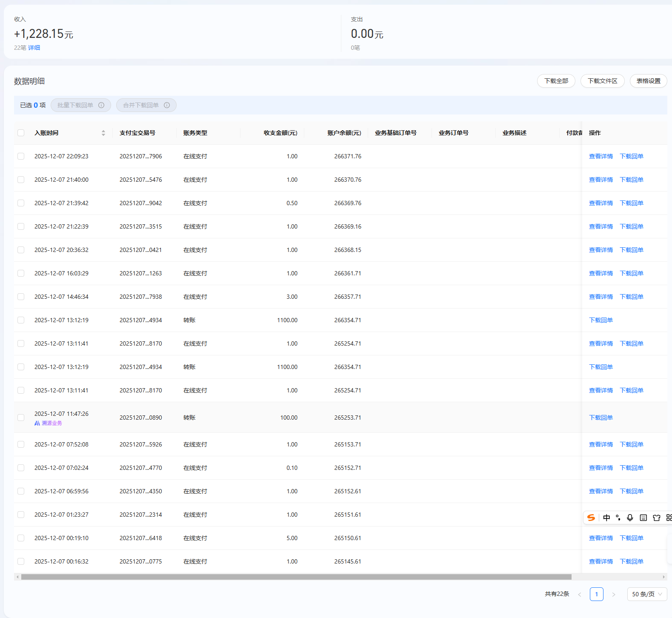Toggle Chinese/English mode via 中 icon

(606, 518)
